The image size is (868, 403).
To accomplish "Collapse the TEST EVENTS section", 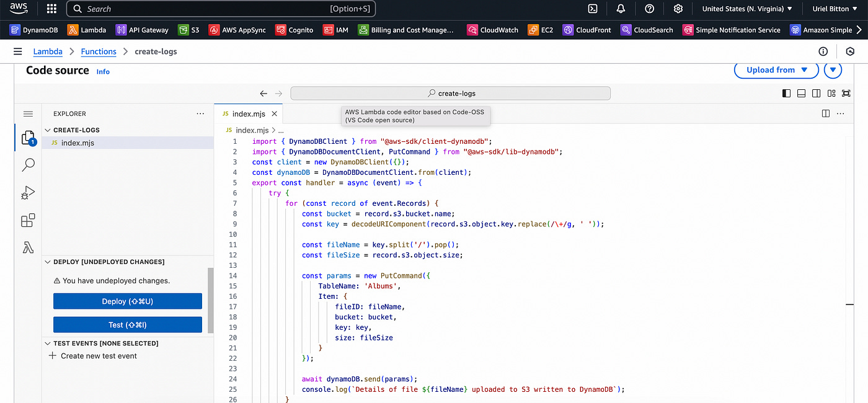I will (x=102, y=343).
